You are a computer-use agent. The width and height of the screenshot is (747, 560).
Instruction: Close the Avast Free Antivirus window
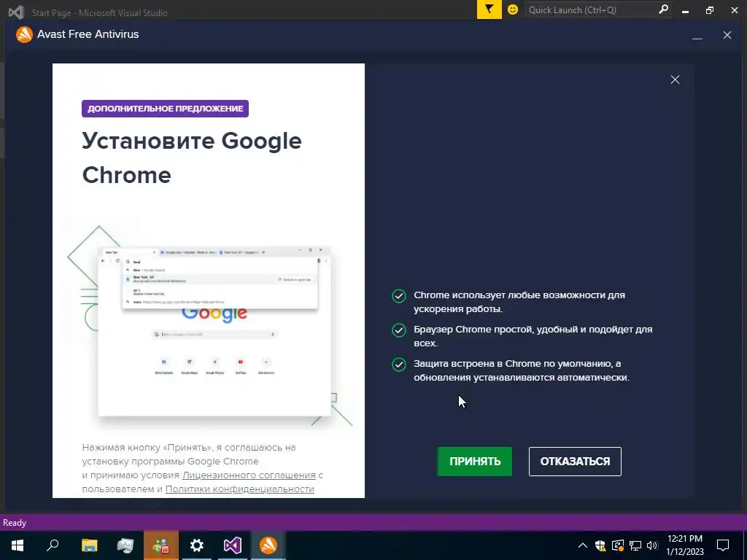click(727, 35)
